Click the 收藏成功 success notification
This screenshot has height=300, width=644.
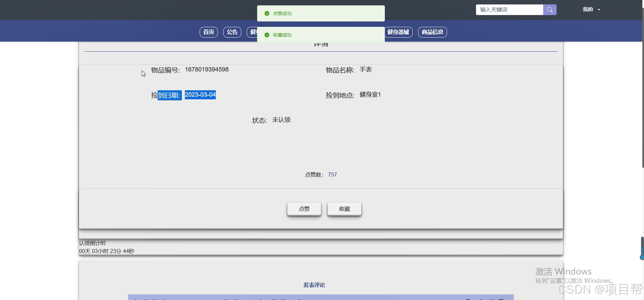point(321,35)
